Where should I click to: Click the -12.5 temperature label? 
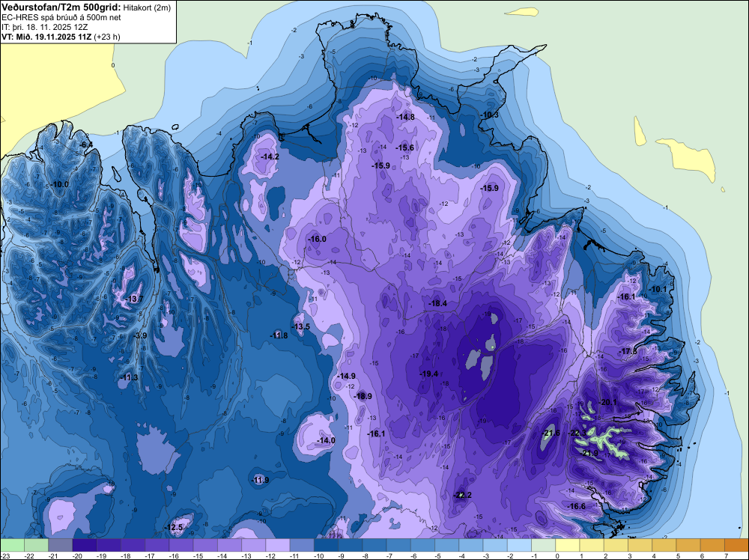click(174, 528)
